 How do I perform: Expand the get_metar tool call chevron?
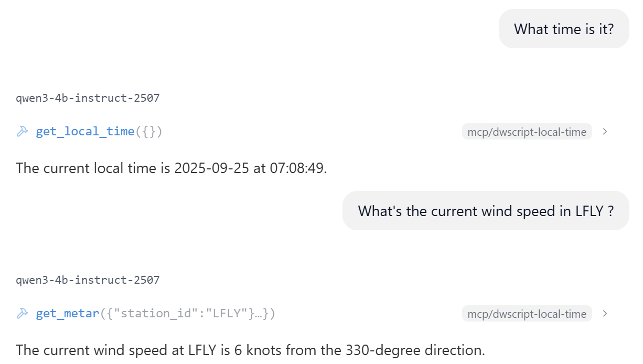605,314
